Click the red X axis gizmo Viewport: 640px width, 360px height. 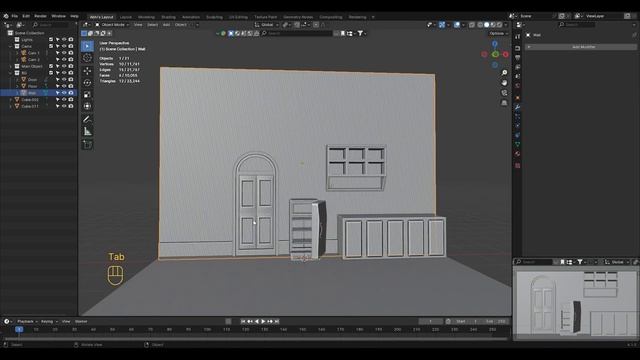click(x=506, y=54)
